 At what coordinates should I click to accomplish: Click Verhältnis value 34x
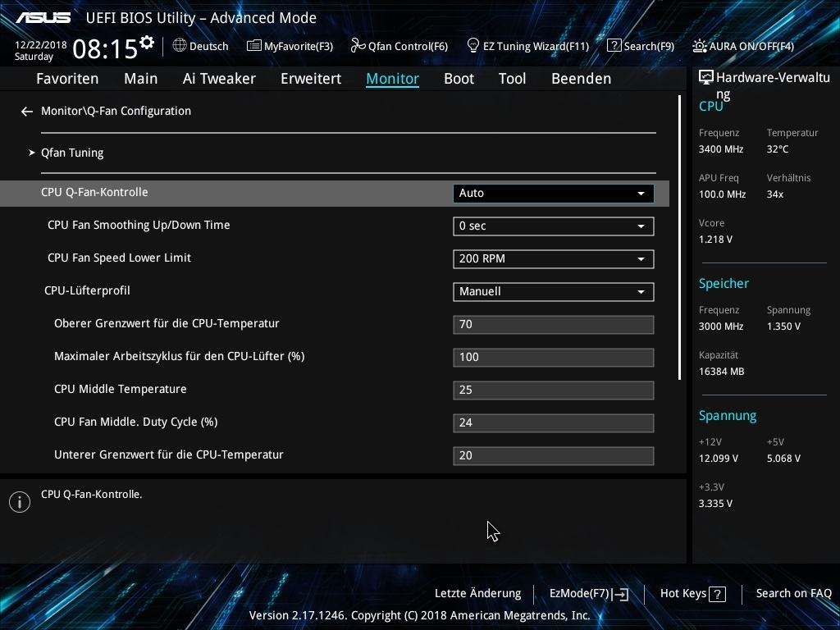tap(774, 194)
